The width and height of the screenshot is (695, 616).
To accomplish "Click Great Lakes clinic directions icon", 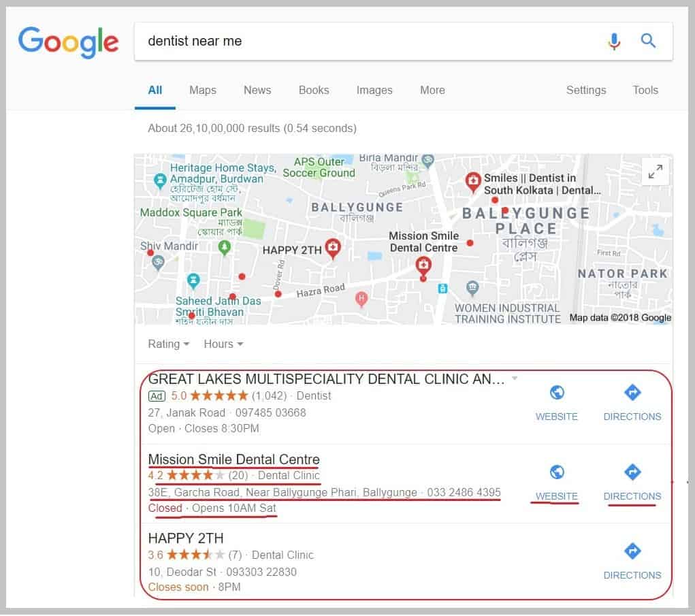I will [x=632, y=392].
